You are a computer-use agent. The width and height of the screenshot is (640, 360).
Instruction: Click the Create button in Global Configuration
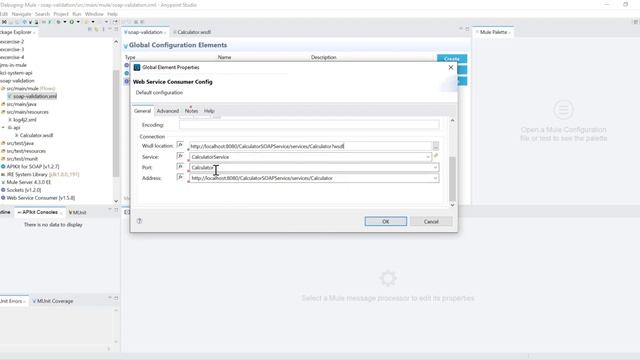pos(452,58)
